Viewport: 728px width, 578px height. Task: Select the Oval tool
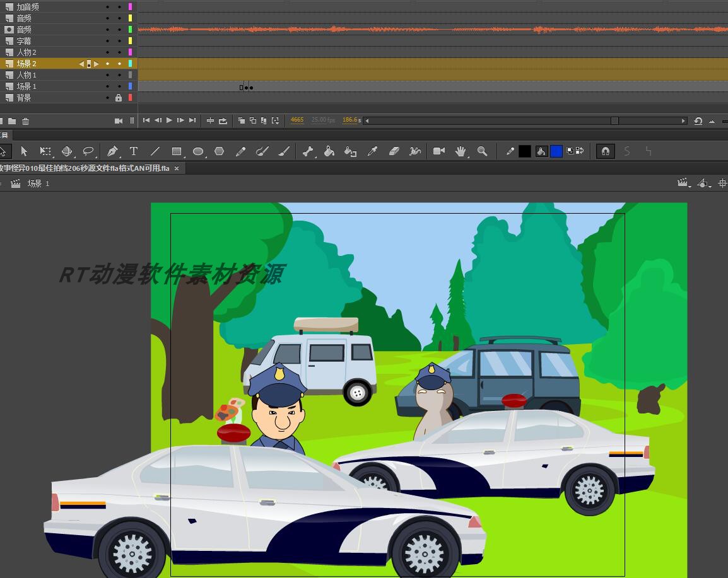pyautogui.click(x=198, y=151)
